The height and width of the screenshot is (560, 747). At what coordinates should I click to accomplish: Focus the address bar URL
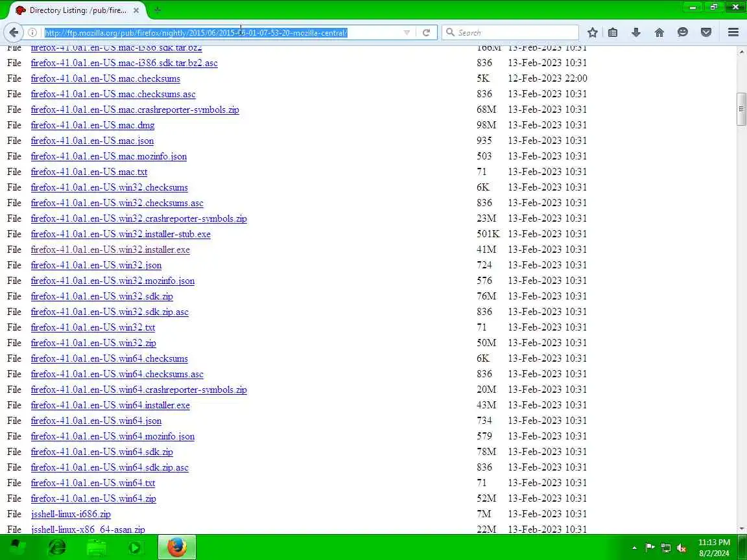pyautogui.click(x=196, y=32)
